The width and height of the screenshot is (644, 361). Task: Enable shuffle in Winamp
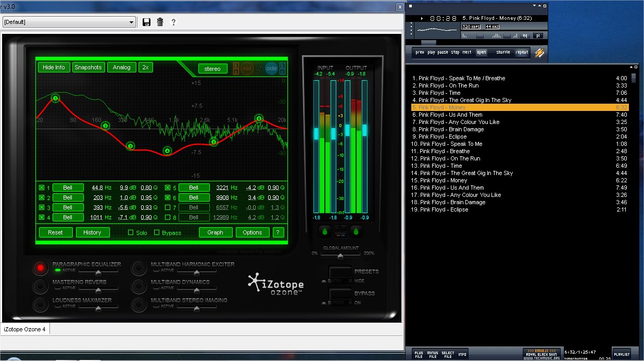[503, 52]
